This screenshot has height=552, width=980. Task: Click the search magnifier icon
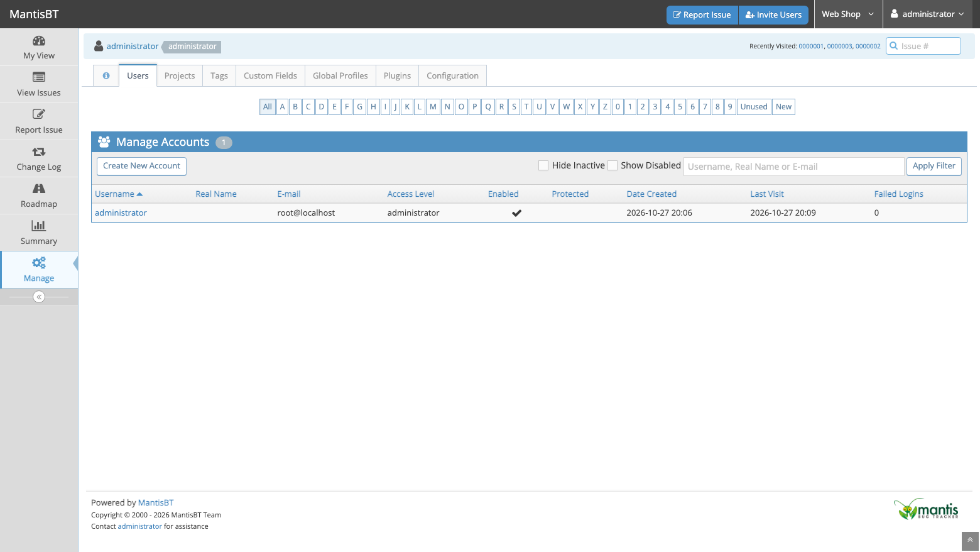[x=894, y=46]
